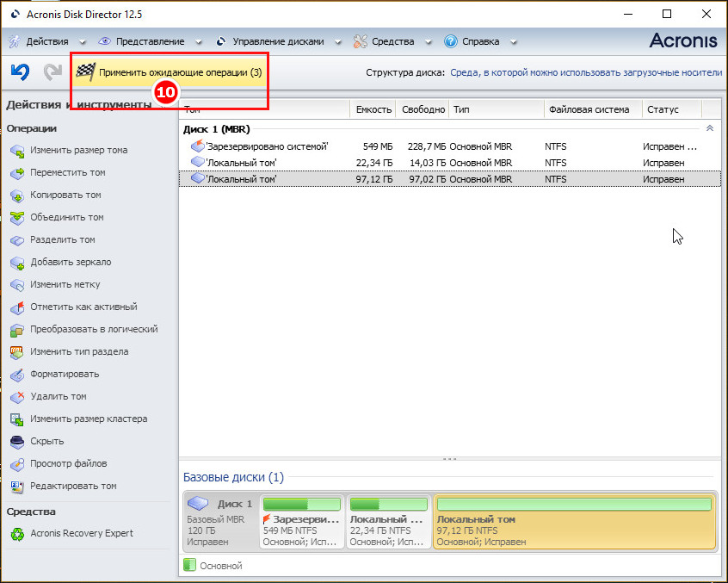Click the Диск 1 Базовый MBR 120 ГБ block
Image resolution: width=728 pixels, height=583 pixels.
click(x=220, y=522)
